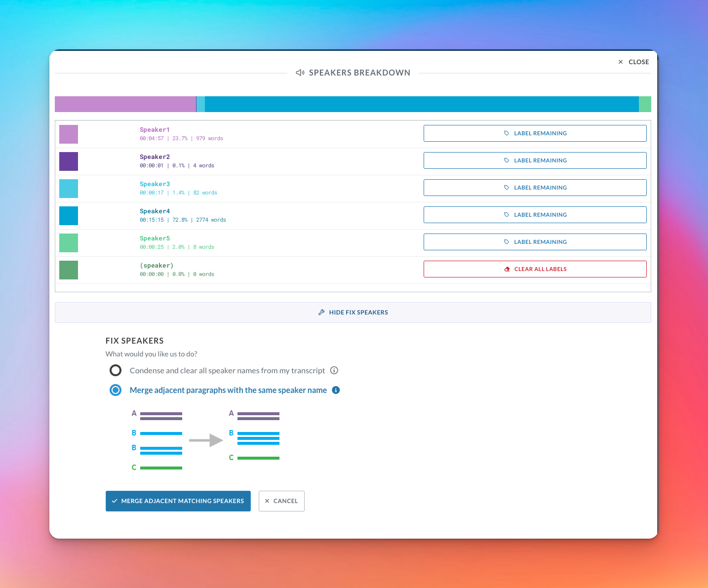Click Label Remaining for Speaker5
The width and height of the screenshot is (708, 588).
coord(535,242)
